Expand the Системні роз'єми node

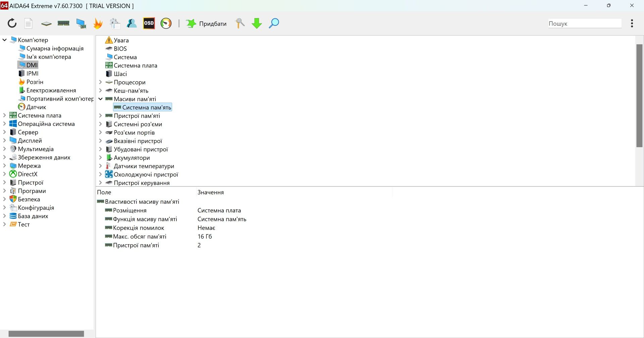(x=100, y=124)
